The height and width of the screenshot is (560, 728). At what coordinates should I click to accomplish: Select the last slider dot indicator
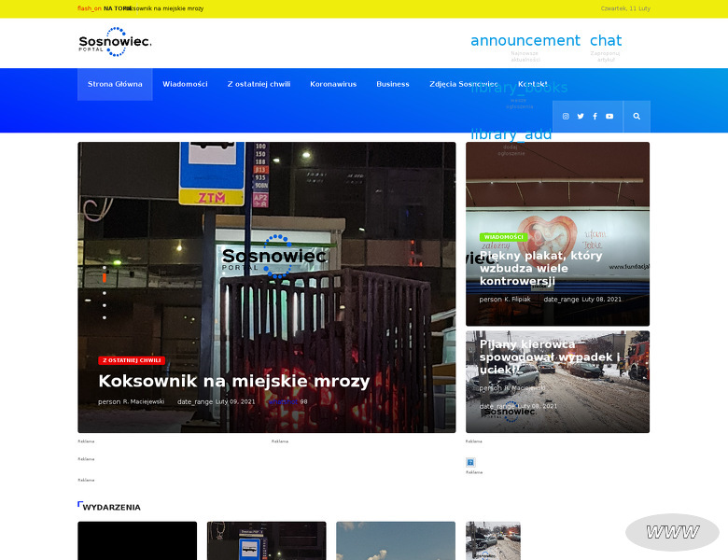(105, 317)
